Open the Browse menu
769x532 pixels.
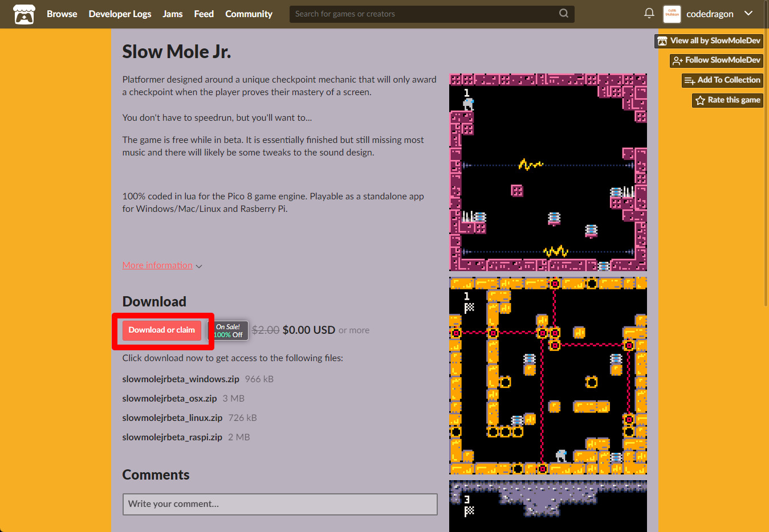pos(62,14)
